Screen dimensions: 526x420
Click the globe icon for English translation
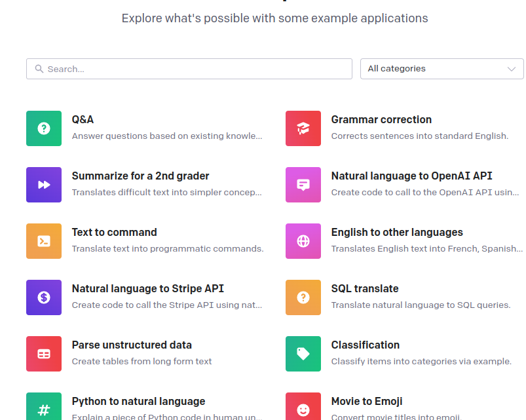[303, 241]
